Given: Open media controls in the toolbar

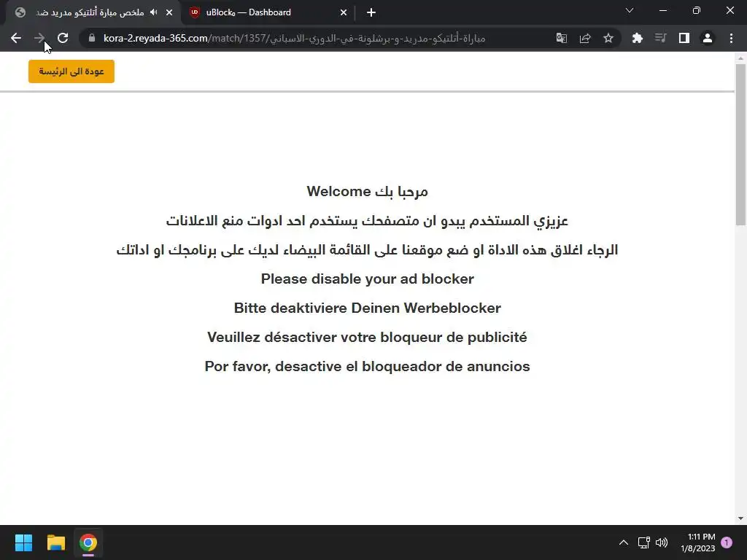Looking at the screenshot, I should click(x=661, y=38).
